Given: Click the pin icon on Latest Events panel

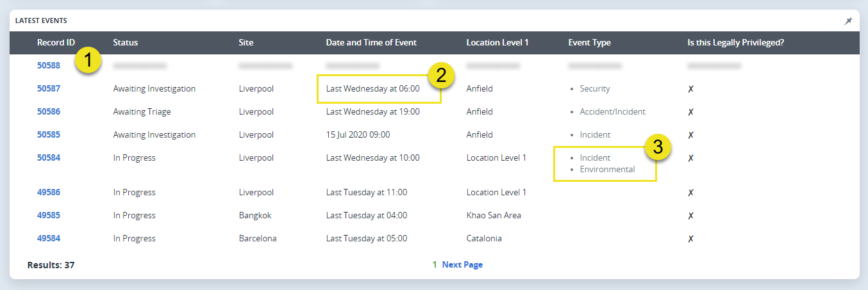Looking at the screenshot, I should (x=848, y=21).
